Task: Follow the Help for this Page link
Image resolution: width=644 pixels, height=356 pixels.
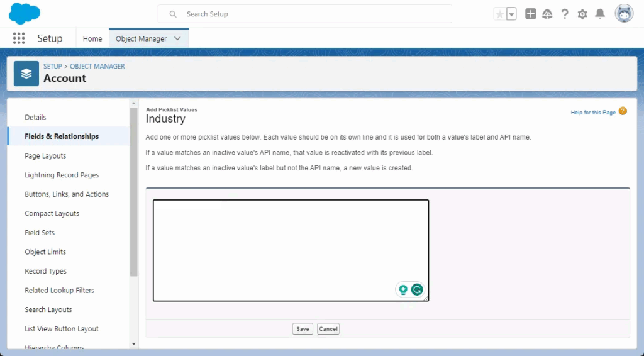Action: pyautogui.click(x=593, y=113)
